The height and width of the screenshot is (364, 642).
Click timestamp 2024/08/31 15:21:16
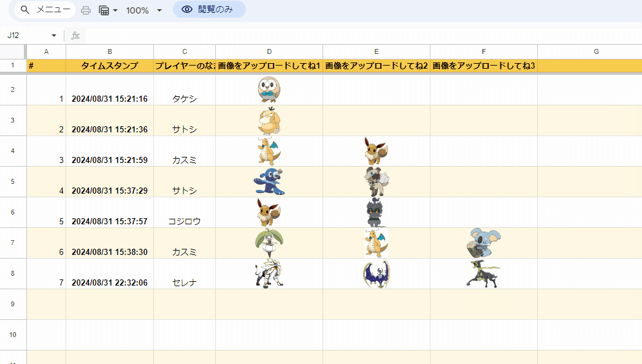point(110,99)
